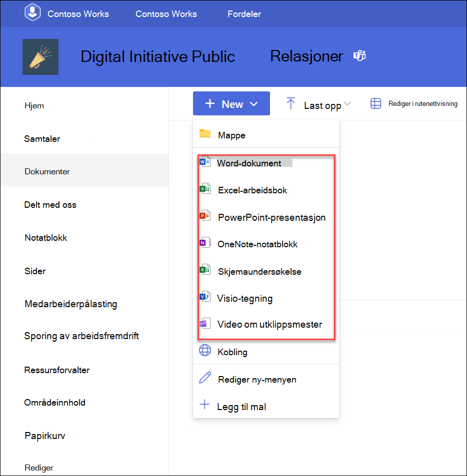Click the icon next to Skjemaundersøkelse
Image resolution: width=467 pixels, height=476 pixels.
coord(205,270)
